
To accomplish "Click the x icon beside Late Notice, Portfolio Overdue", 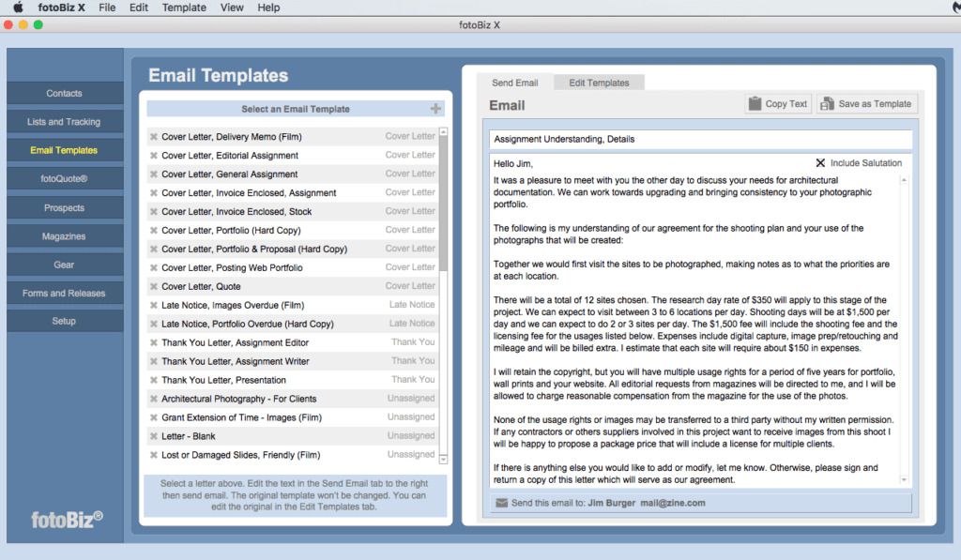I will tap(154, 325).
